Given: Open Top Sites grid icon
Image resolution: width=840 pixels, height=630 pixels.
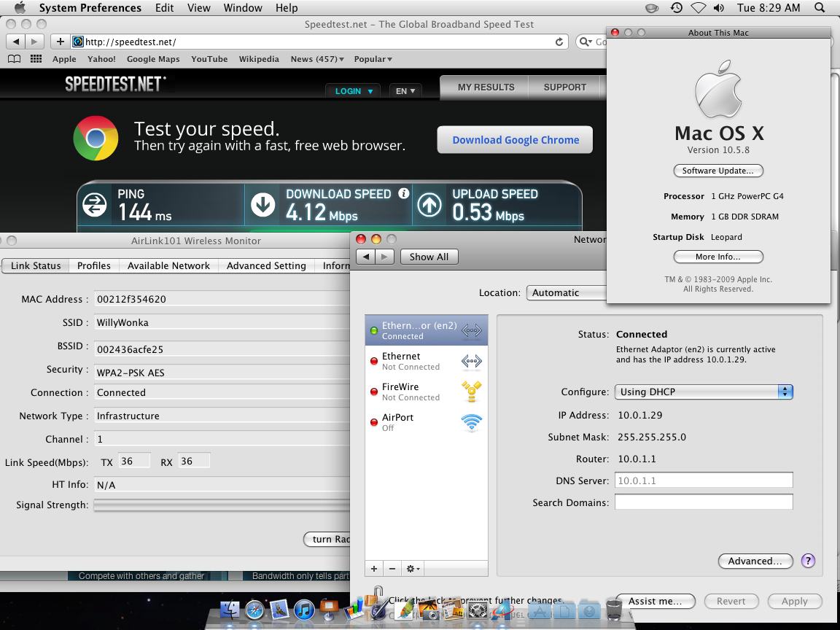Looking at the screenshot, I should (x=36, y=59).
